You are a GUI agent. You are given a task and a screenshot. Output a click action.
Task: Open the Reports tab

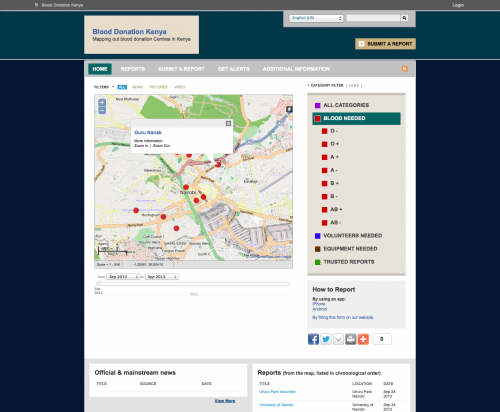133,69
